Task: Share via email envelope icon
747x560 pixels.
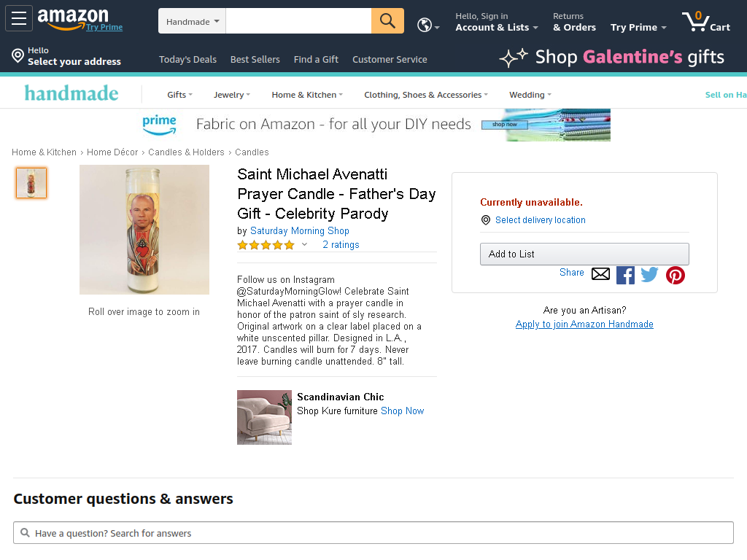Action: tap(600, 274)
